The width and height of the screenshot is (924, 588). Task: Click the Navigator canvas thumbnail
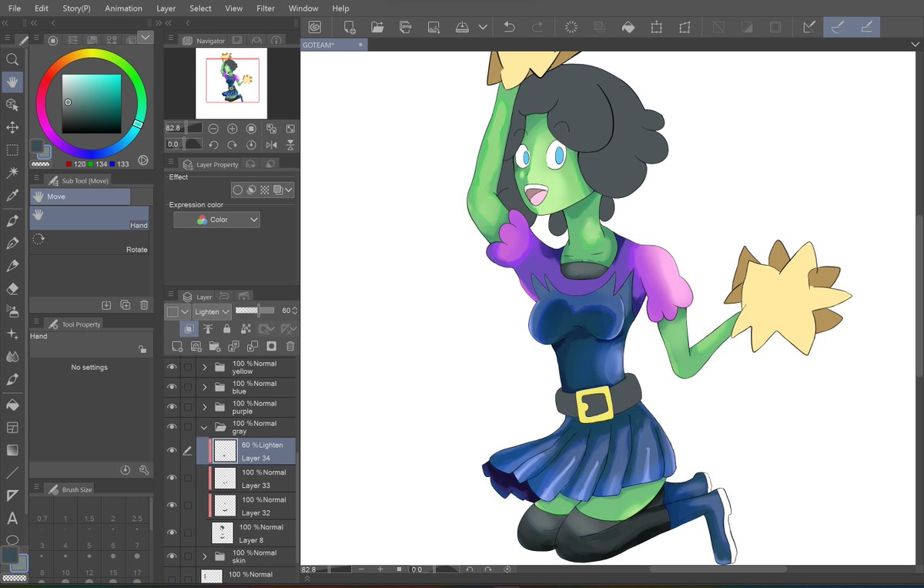point(232,82)
